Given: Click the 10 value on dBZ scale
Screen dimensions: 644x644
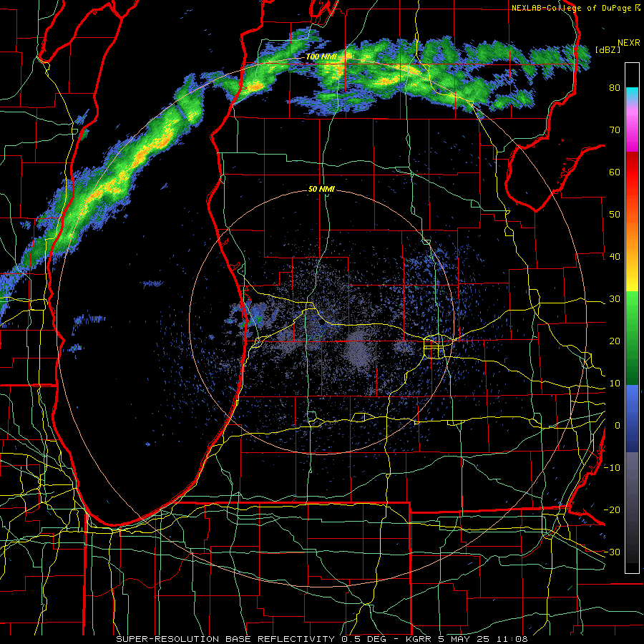Looking at the screenshot, I should point(615,384).
